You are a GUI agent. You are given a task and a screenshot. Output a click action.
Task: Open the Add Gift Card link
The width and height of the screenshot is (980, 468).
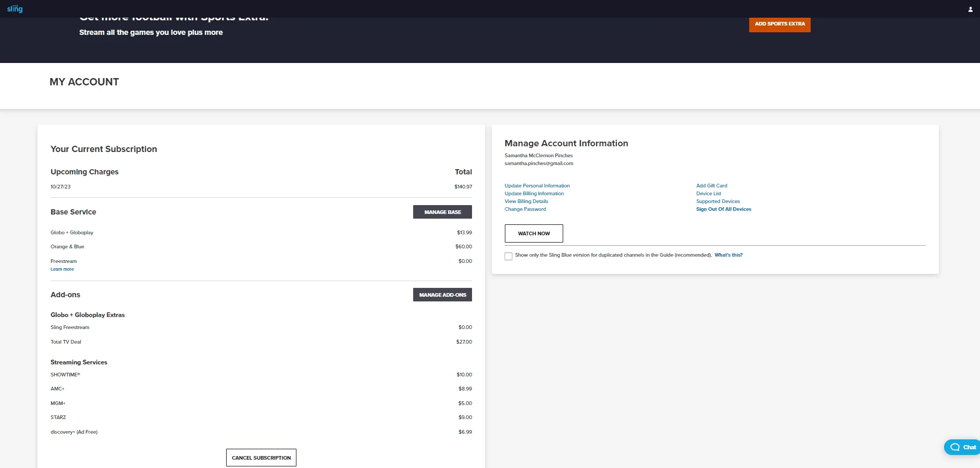click(712, 186)
